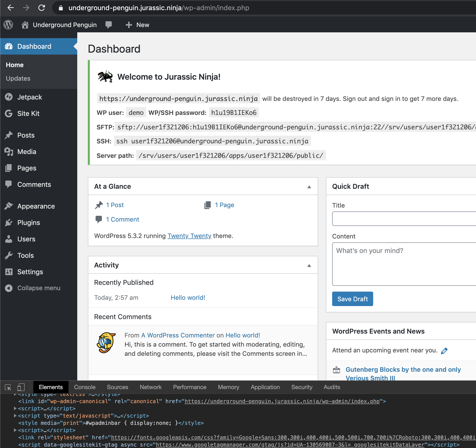476x448 pixels.
Task: Expand the first collapsed script node
Action: (x=15, y=408)
